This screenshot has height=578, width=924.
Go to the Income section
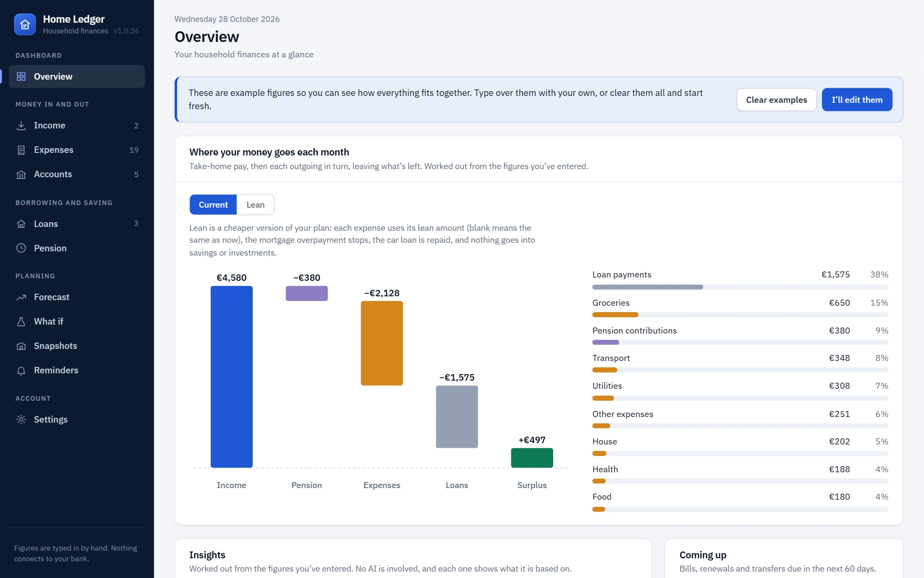click(77, 125)
